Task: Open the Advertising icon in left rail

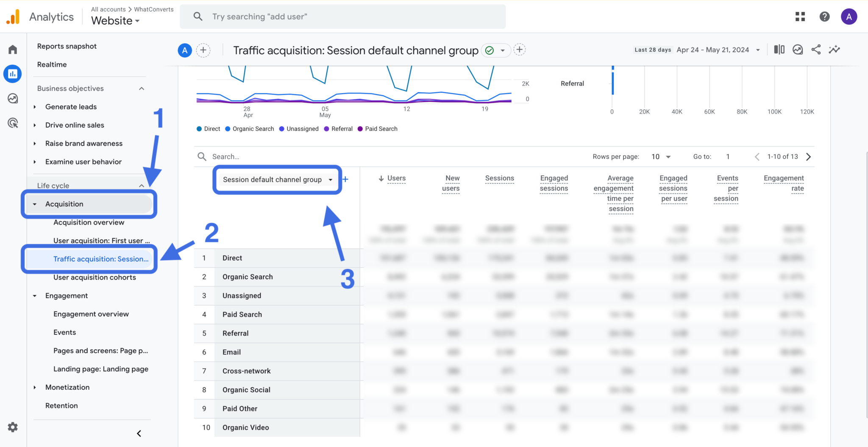Action: (13, 123)
